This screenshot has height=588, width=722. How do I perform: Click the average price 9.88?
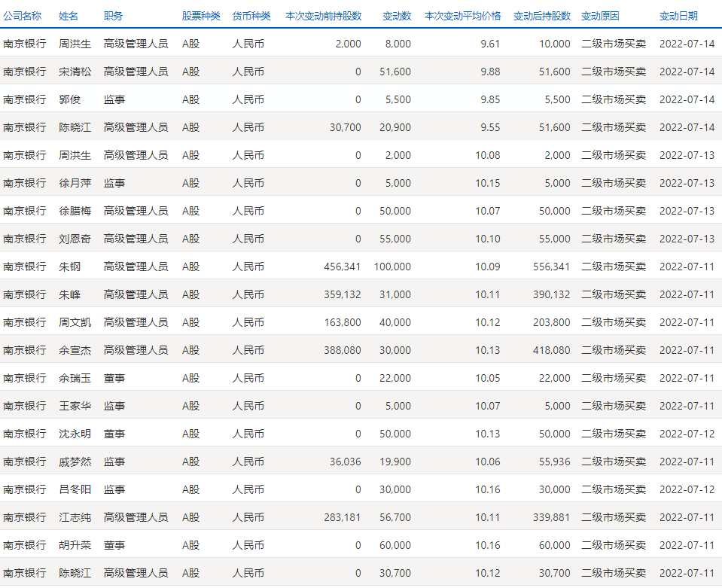490,72
